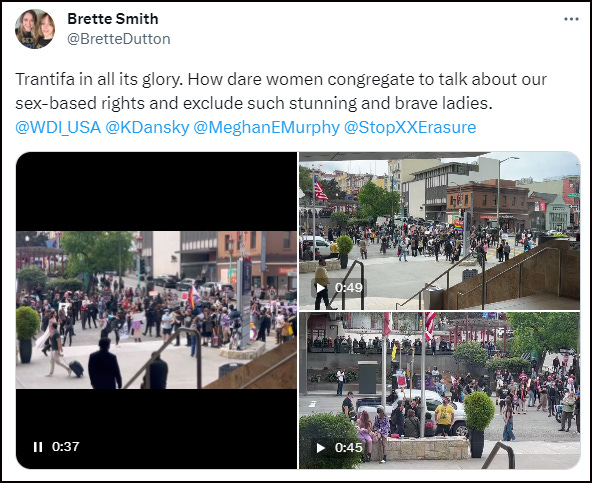Play the 0:45 video
This screenshot has width=592, height=483.
coord(321,448)
